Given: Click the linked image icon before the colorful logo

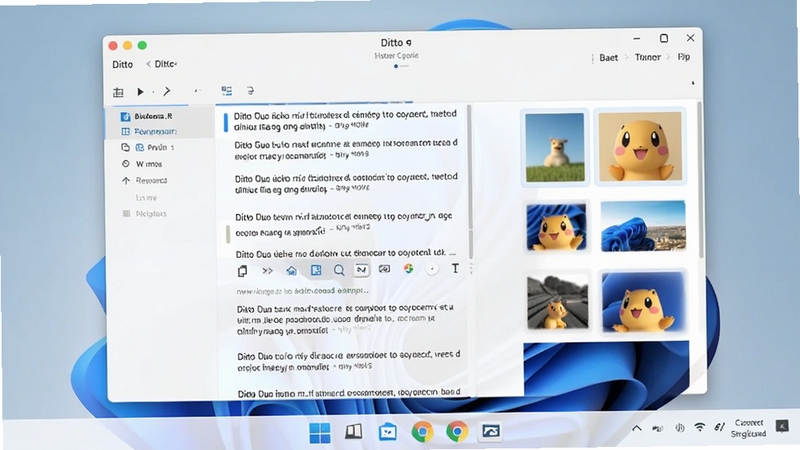Looking at the screenshot, I should point(384,269).
